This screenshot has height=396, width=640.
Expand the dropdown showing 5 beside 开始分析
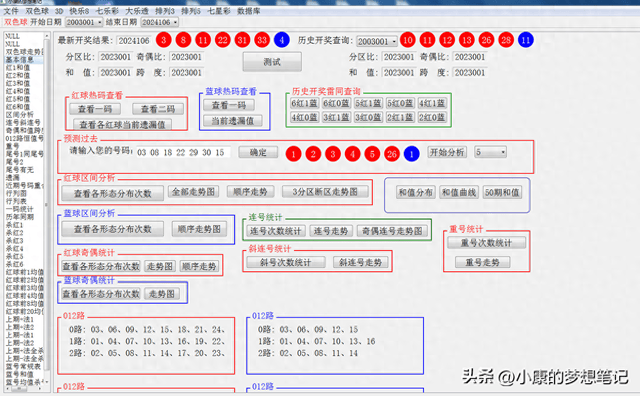(x=490, y=152)
